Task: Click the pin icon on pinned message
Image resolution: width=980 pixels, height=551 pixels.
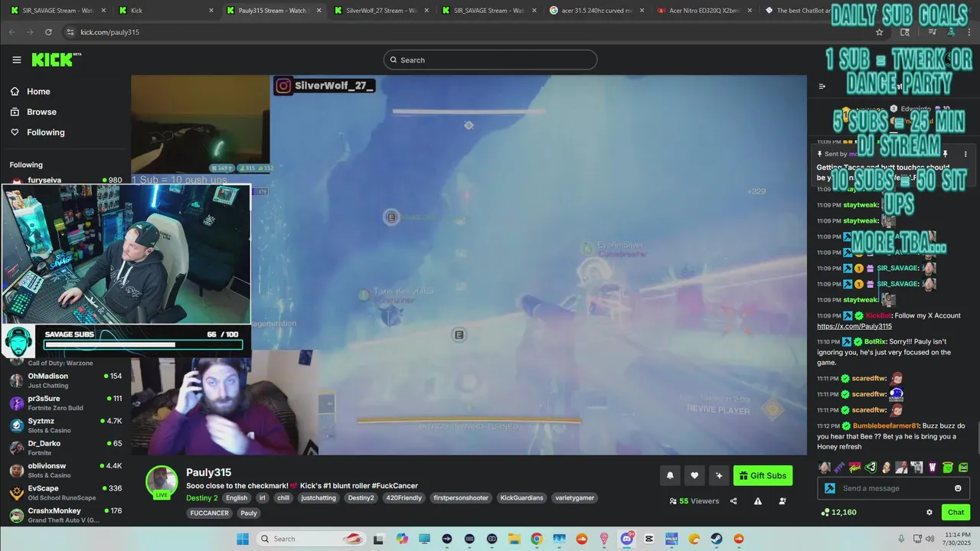Action: pos(946,154)
